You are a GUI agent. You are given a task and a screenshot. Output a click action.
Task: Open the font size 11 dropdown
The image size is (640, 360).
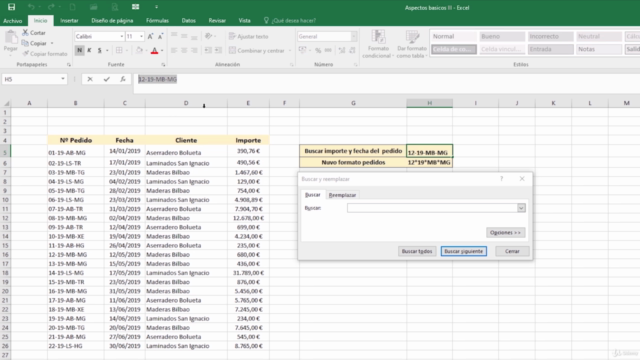tap(141, 36)
